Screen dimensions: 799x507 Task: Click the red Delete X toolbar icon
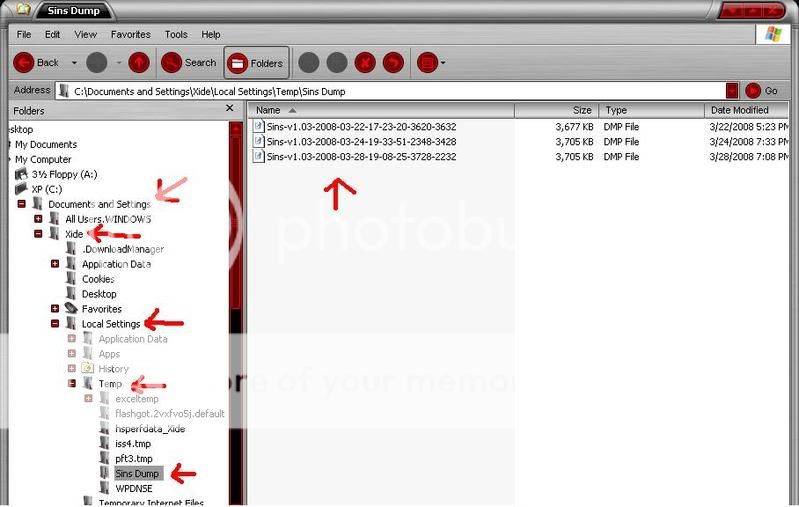tap(365, 63)
